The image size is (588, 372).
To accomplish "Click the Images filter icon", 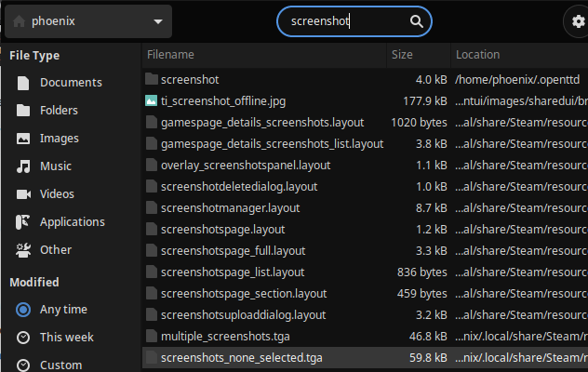I will [x=23, y=139].
